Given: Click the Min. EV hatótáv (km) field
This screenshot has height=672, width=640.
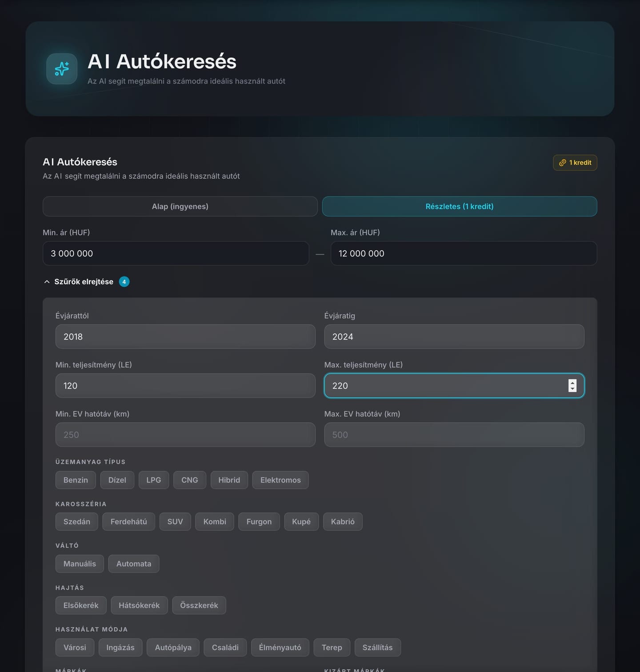Looking at the screenshot, I should click(185, 435).
